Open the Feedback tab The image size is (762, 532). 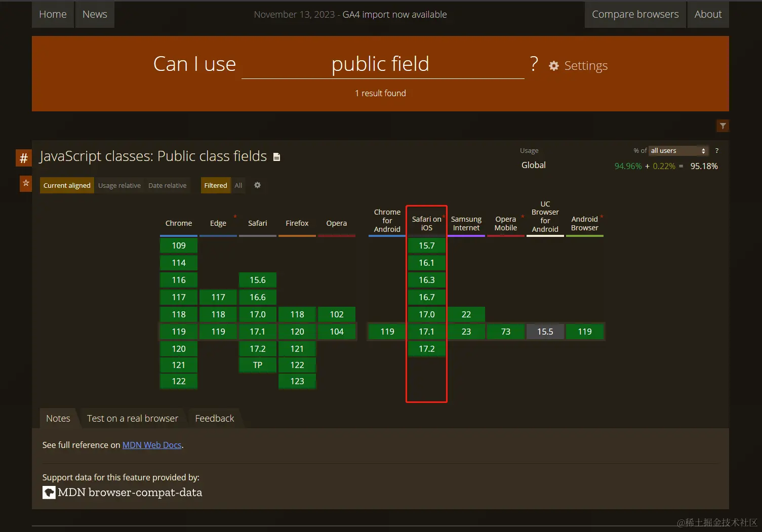pos(215,418)
